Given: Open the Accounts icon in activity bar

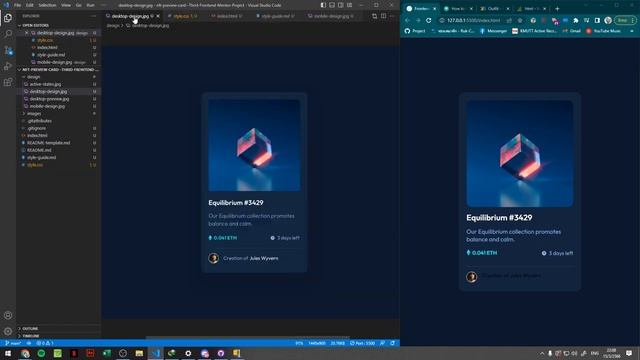Looking at the screenshot, I should (x=8, y=315).
